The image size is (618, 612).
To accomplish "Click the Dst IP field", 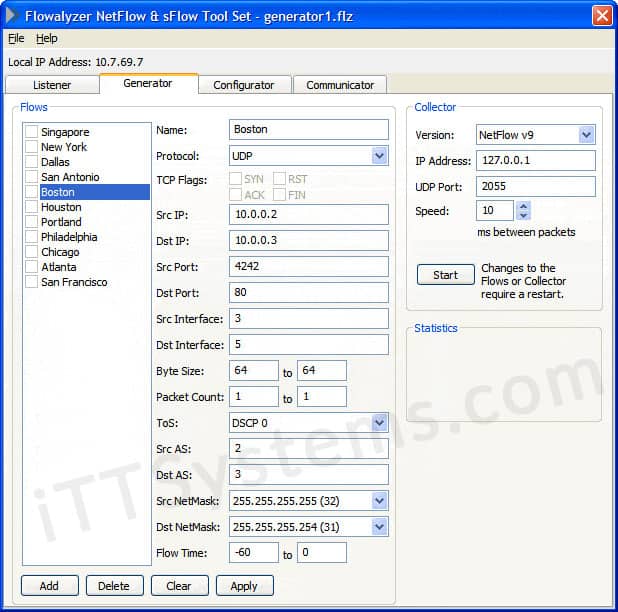I will coord(309,240).
